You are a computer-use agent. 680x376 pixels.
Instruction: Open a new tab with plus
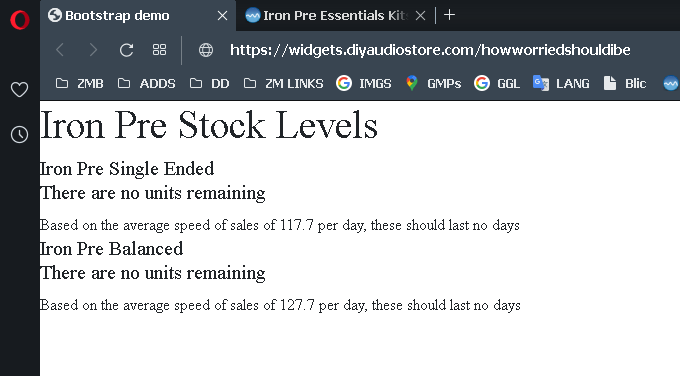click(x=449, y=15)
